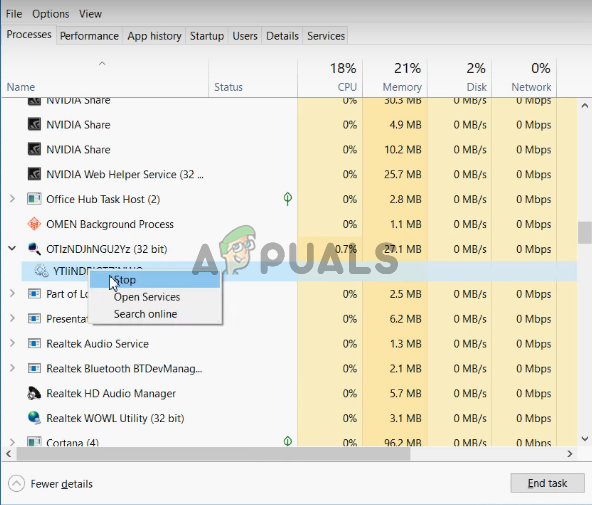Click the gear icon of the YTliND service row
592x505 pixels.
point(41,271)
